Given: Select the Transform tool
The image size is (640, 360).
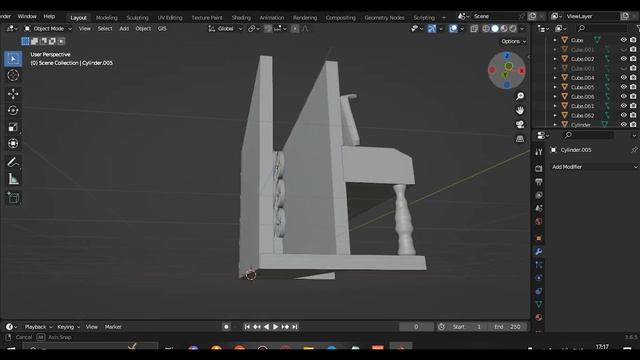Looking at the screenshot, I should coord(13,143).
